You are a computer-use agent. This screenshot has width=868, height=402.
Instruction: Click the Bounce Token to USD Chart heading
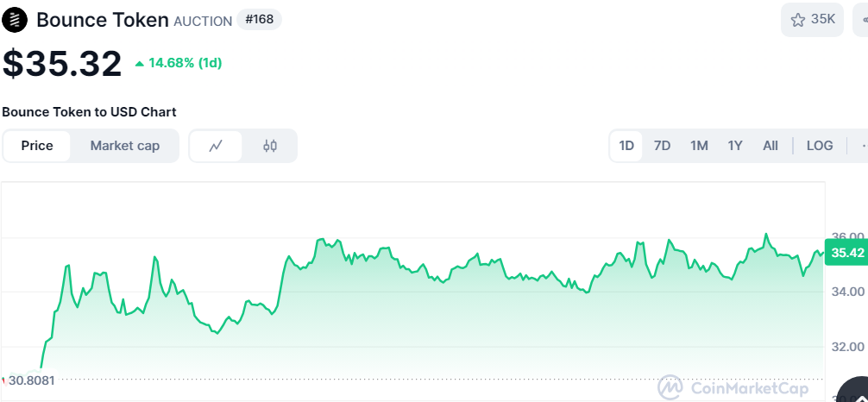[89, 112]
